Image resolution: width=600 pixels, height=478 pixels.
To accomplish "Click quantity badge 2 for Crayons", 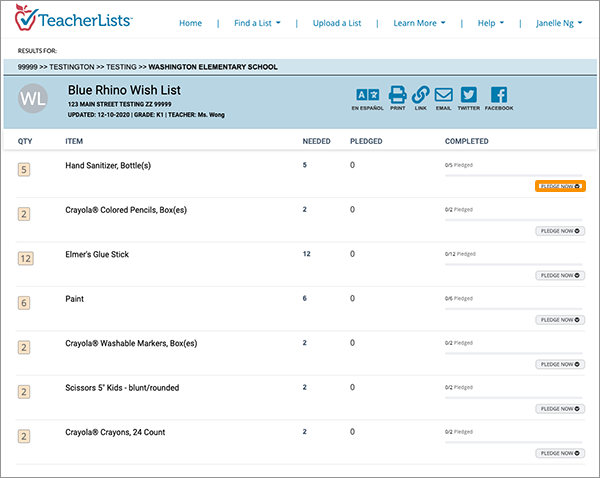I will (x=24, y=436).
